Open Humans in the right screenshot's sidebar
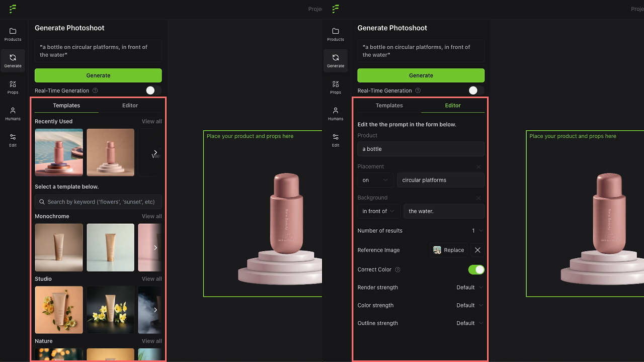 tap(336, 114)
